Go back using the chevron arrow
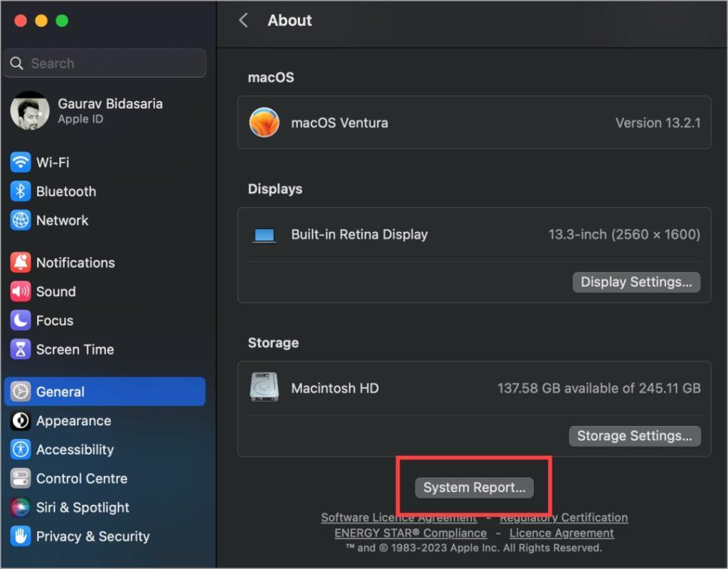728x569 pixels. click(x=243, y=20)
